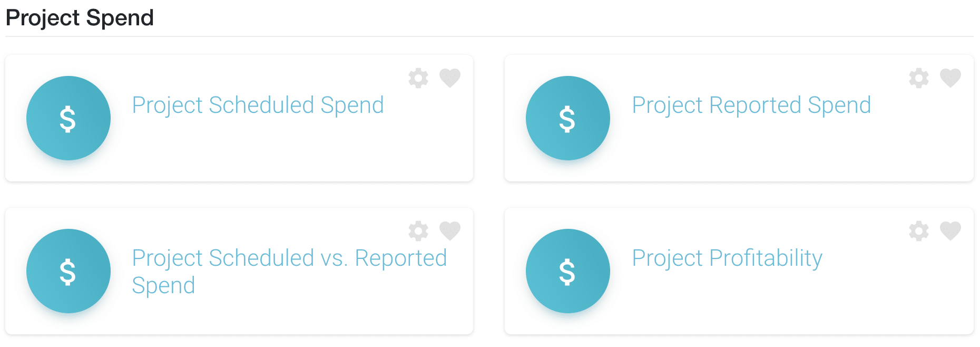Open settings gear for Project Profitability
This screenshot has height=347, width=980.
click(918, 230)
